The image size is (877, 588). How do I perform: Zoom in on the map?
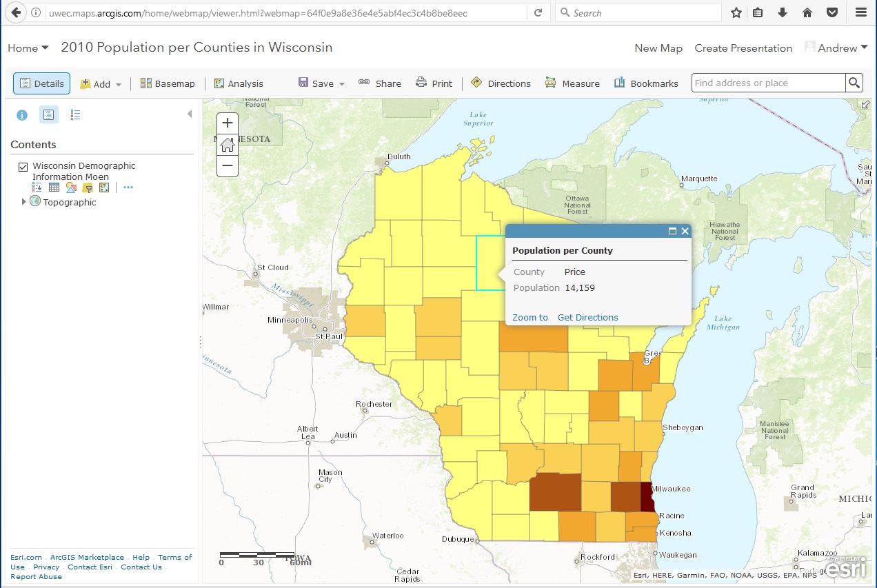228,123
